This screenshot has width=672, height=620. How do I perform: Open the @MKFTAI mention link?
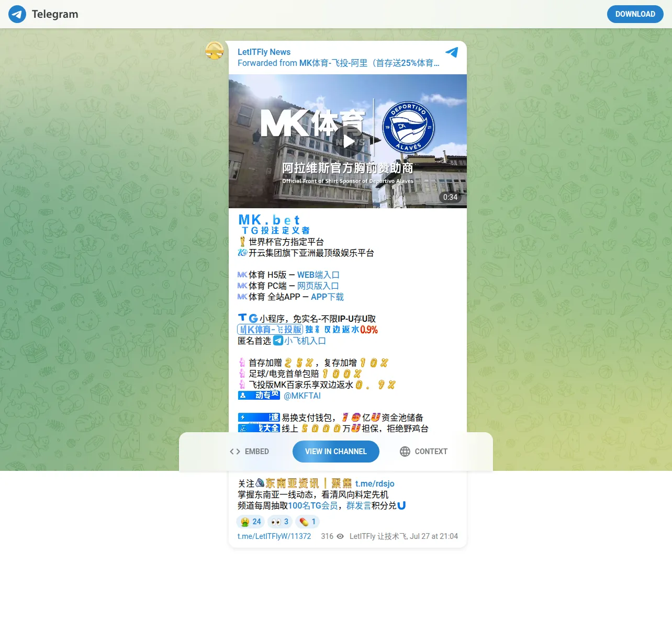[302, 396]
